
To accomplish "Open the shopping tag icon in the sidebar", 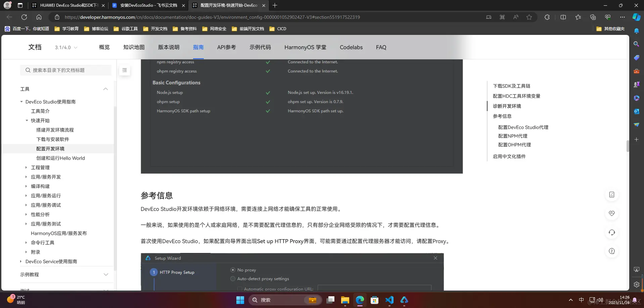I will click(636, 58).
